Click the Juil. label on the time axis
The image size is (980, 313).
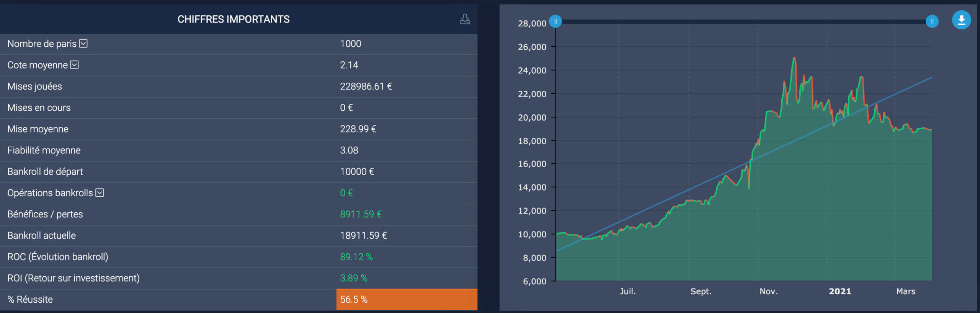point(627,291)
